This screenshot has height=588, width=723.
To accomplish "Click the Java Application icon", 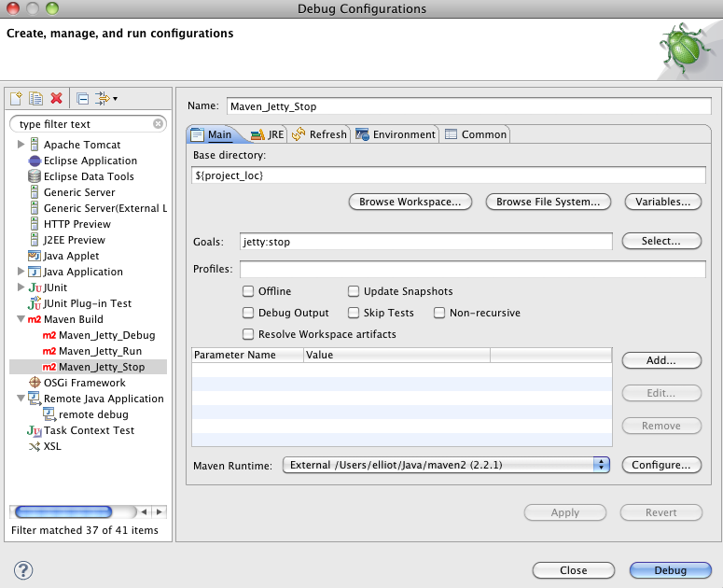I will 35,272.
